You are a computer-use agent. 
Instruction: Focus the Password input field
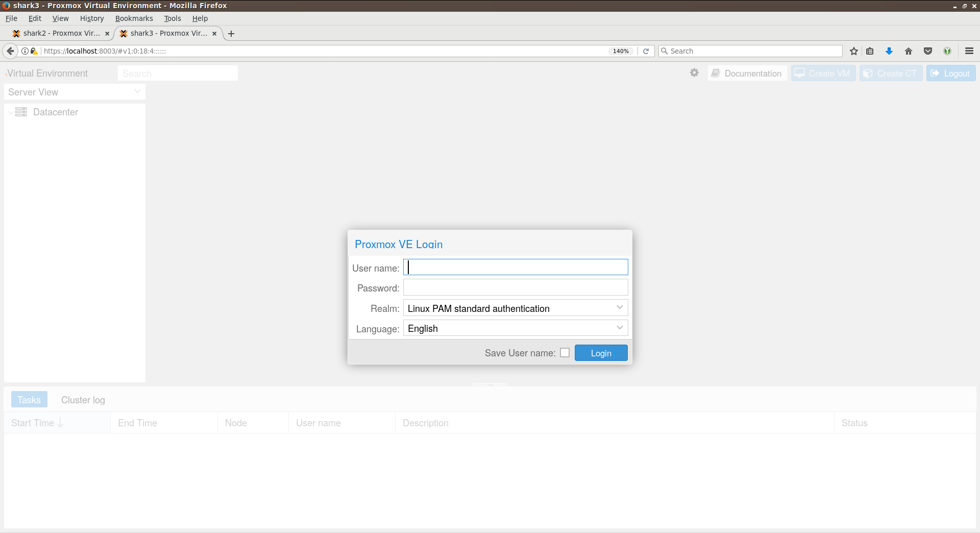[516, 287]
